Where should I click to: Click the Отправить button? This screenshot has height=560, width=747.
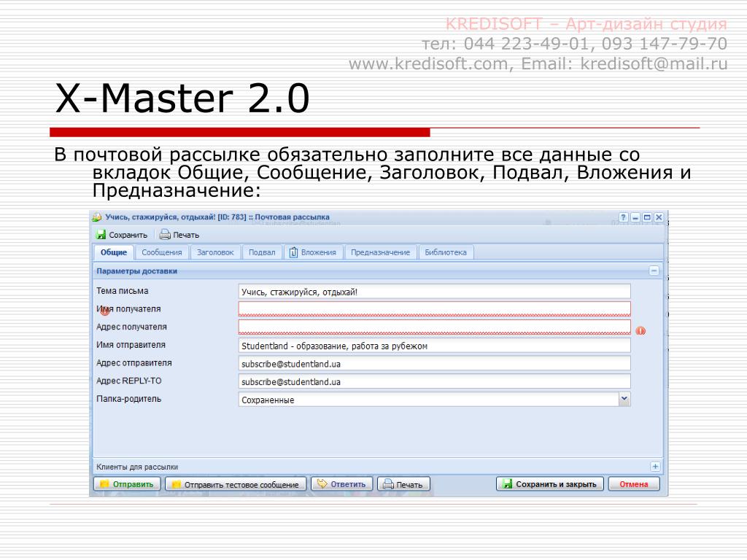tap(127, 484)
